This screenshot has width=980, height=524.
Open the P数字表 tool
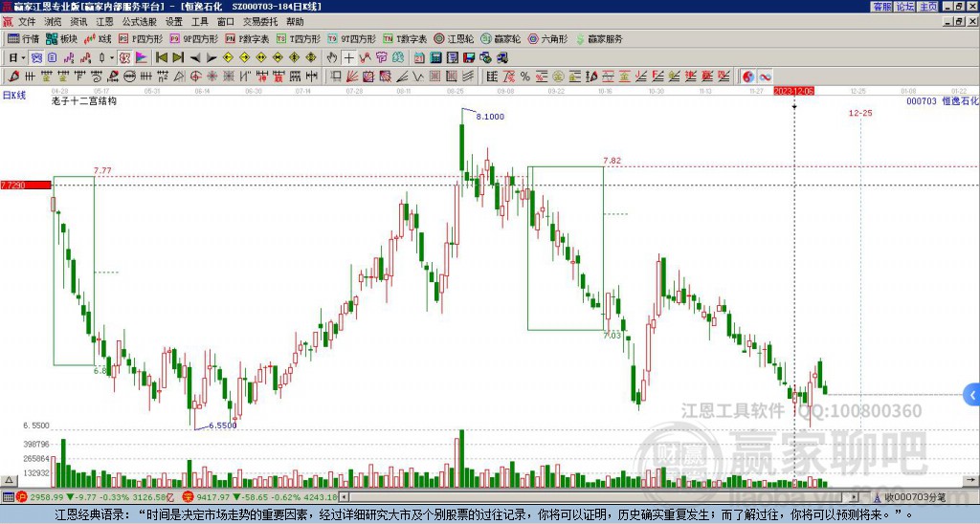247,38
